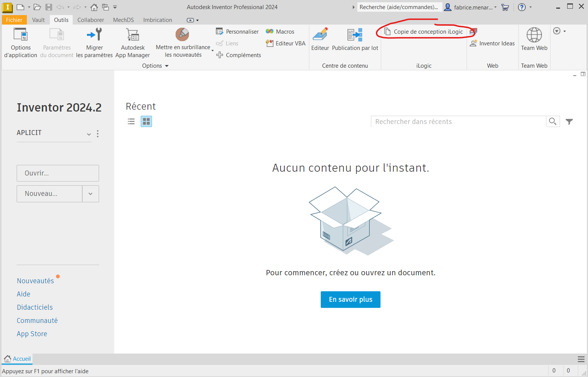Launch the Editeur VBA
This screenshot has height=377, width=588.
coord(285,43)
